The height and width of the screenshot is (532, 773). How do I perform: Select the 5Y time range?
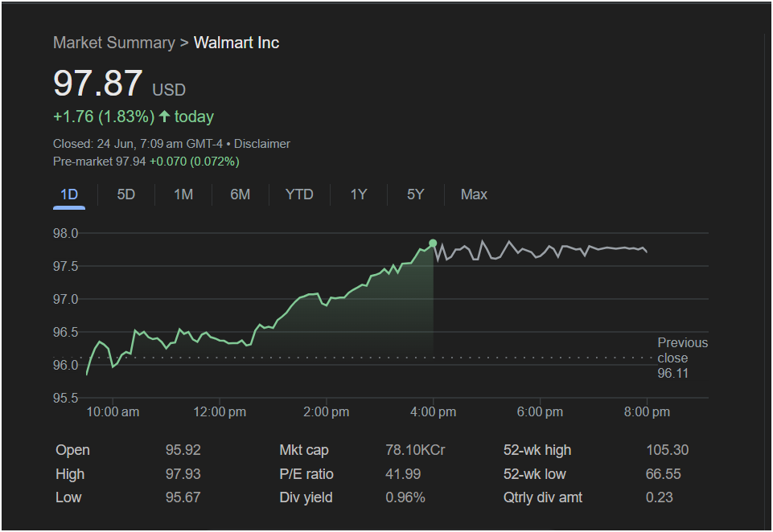[415, 194]
